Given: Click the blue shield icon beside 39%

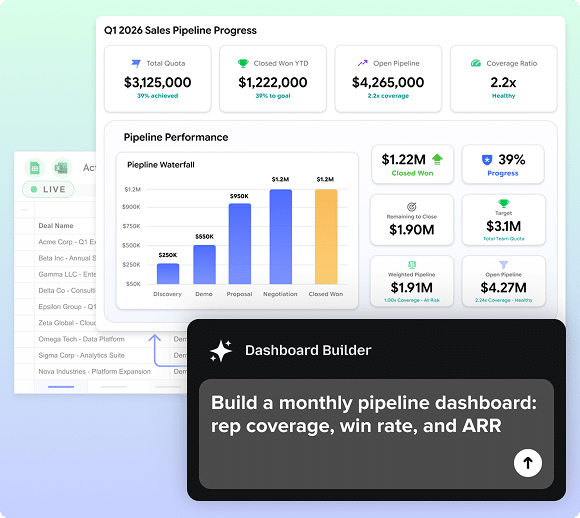Looking at the screenshot, I should 487,160.
